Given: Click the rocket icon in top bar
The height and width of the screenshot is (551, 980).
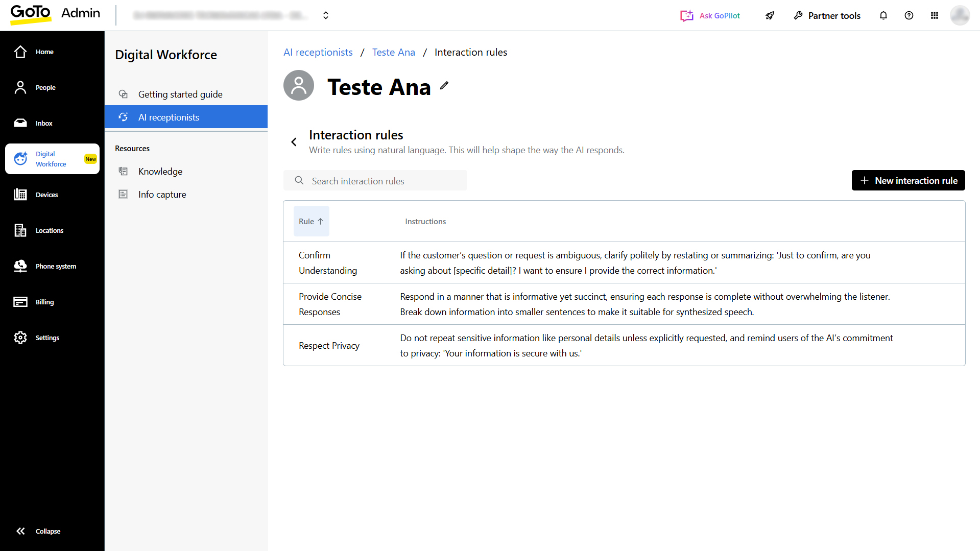Looking at the screenshot, I should [770, 15].
